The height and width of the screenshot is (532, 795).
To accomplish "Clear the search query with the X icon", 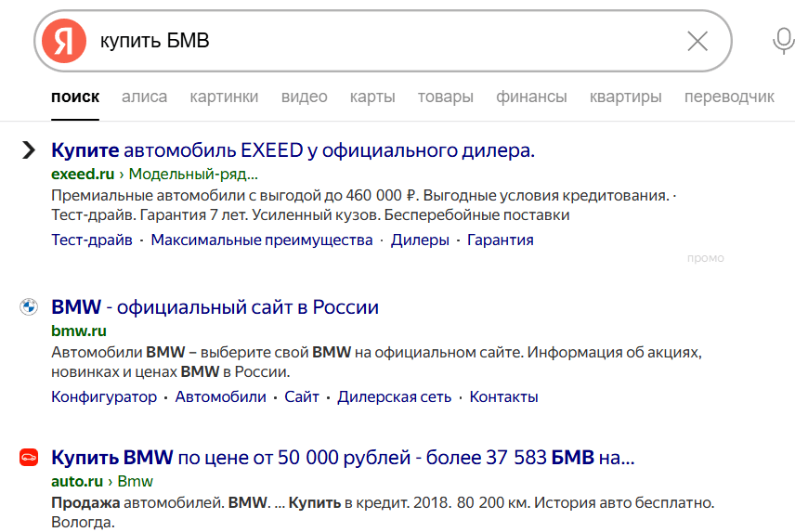I will pyautogui.click(x=697, y=41).
